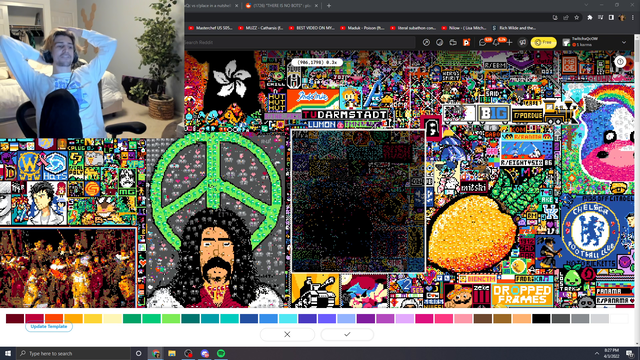Show hidden system tray icons
Viewport: 640px width, 360px height.
[x=597, y=353]
